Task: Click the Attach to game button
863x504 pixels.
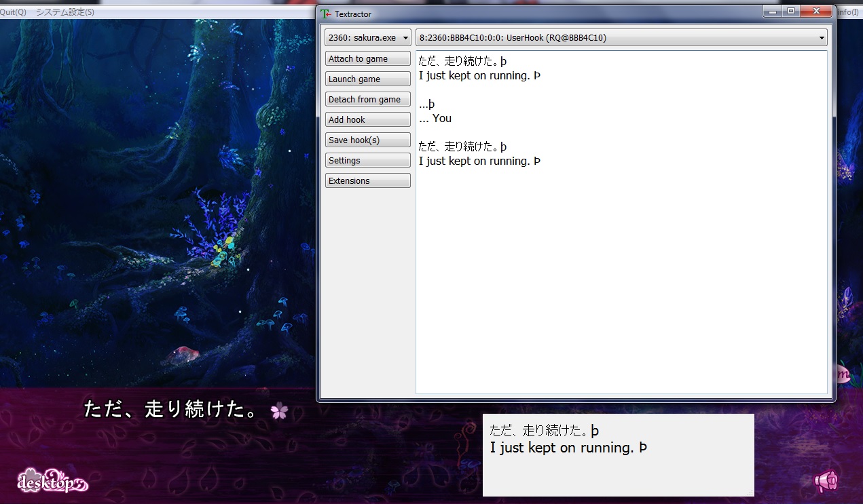Action: click(367, 59)
